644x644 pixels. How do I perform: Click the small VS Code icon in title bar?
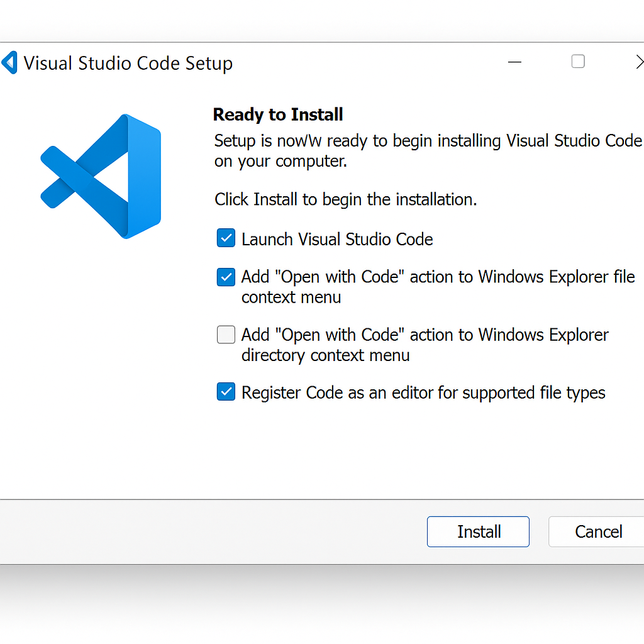point(9,63)
